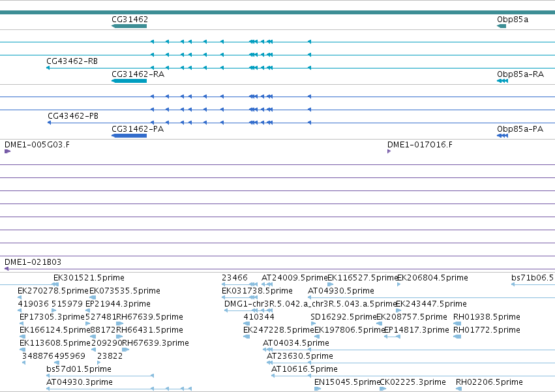Click the CK02225.3prime EST label
Image resolution: width=555 pixels, height=392 pixels.
[x=413, y=382]
